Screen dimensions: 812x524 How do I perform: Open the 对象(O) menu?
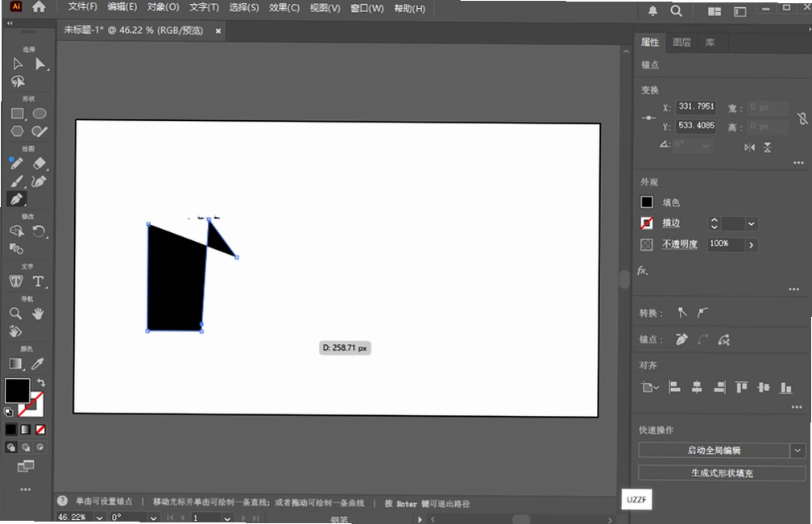(163, 7)
